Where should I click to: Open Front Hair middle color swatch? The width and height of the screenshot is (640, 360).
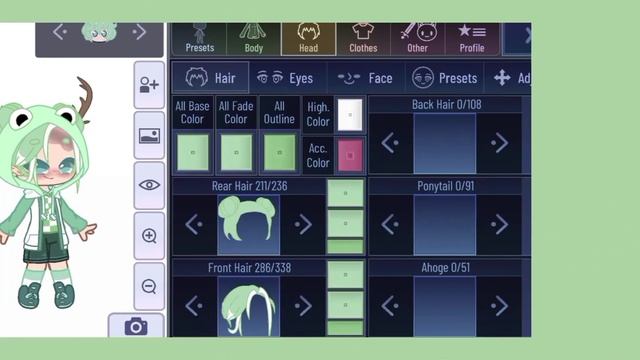[345, 305]
